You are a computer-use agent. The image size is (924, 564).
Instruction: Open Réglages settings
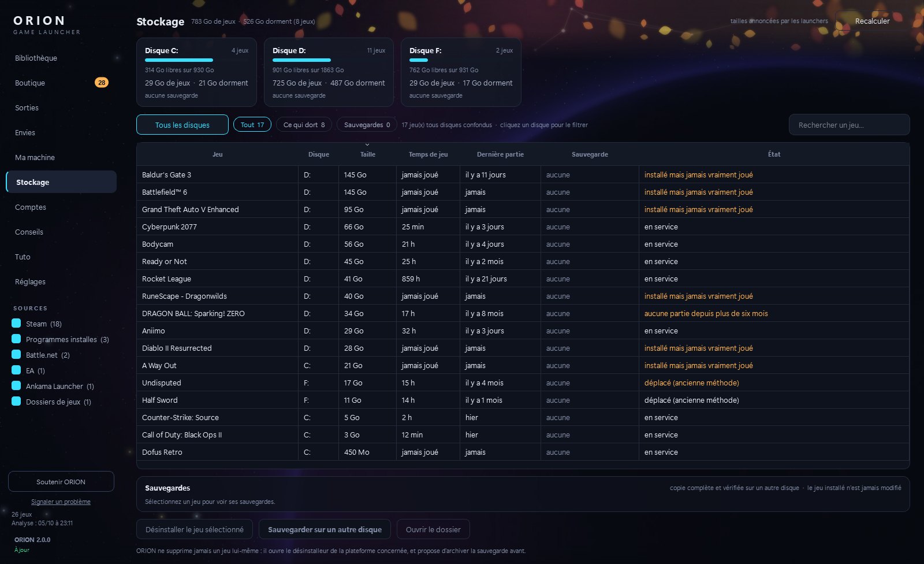[x=61, y=281]
